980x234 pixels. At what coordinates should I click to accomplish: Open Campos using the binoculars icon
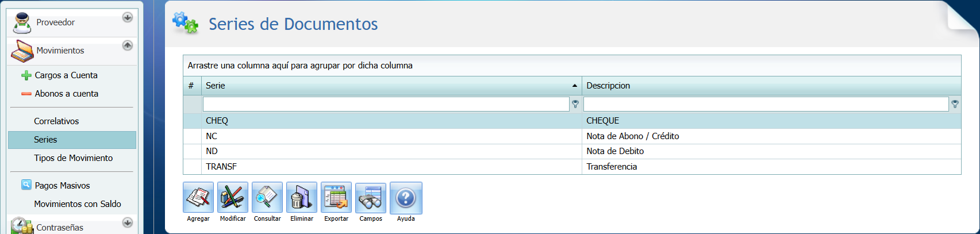pos(371,198)
